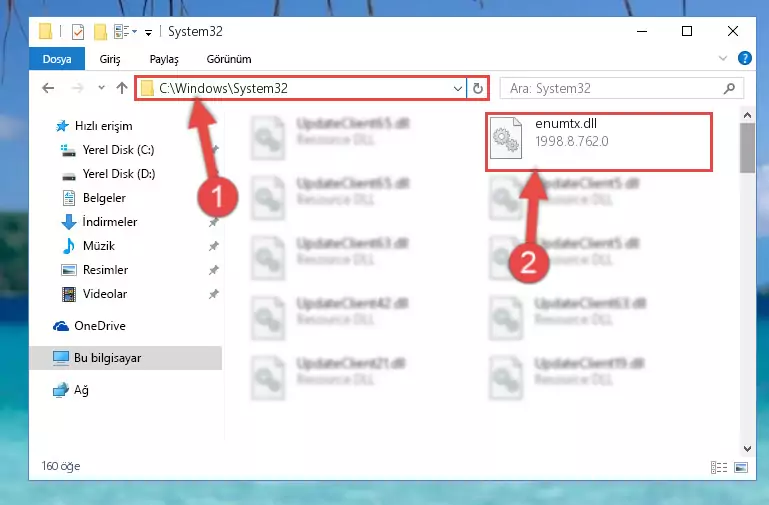Open the Help question mark icon
This screenshot has height=505, width=769.
point(744,58)
